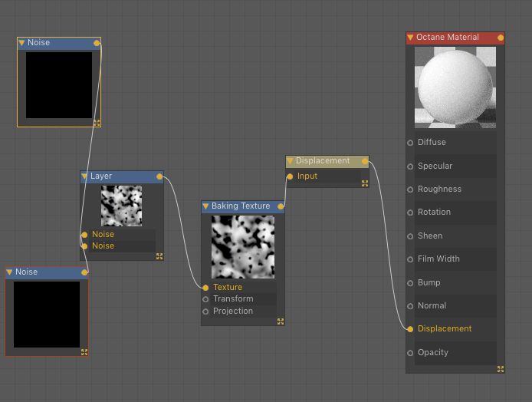Screen dimensions: 532x402
Task: Collapse the Displacement node triangle
Action: point(290,161)
